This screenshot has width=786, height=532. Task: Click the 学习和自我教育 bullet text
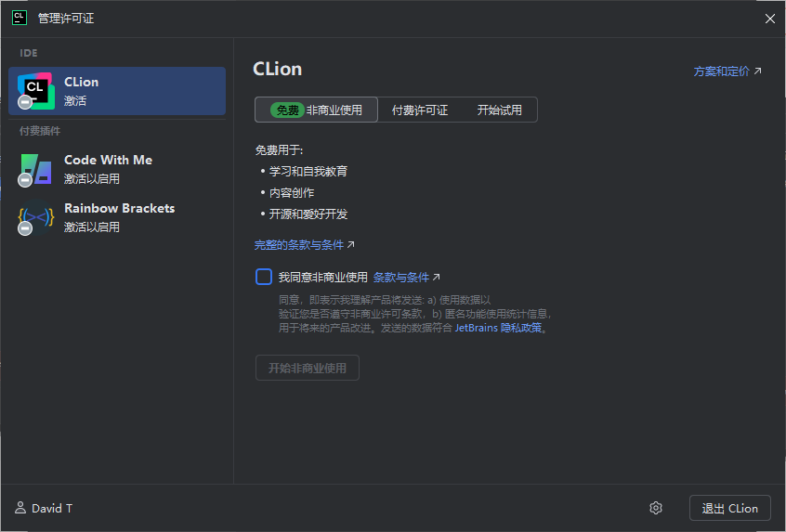coord(308,172)
